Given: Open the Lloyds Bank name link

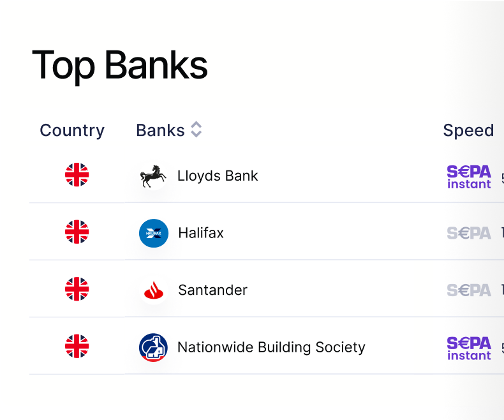Looking at the screenshot, I should coord(218,176).
